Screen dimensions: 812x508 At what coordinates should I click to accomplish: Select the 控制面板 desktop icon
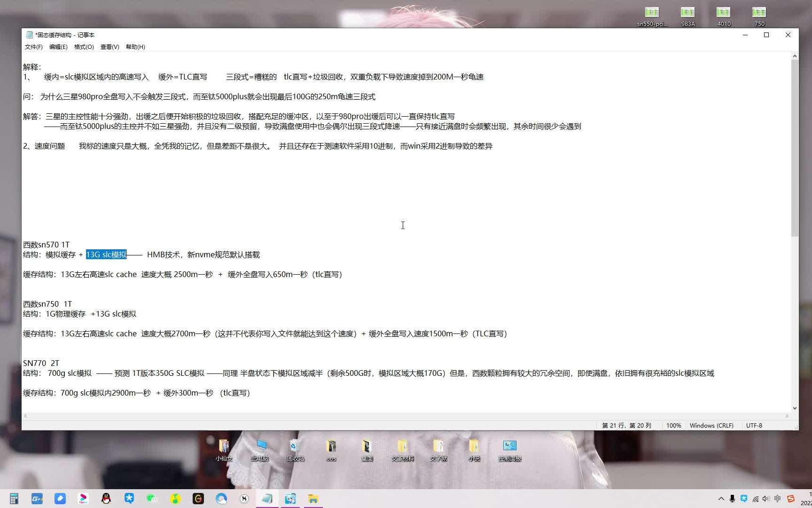510,450
